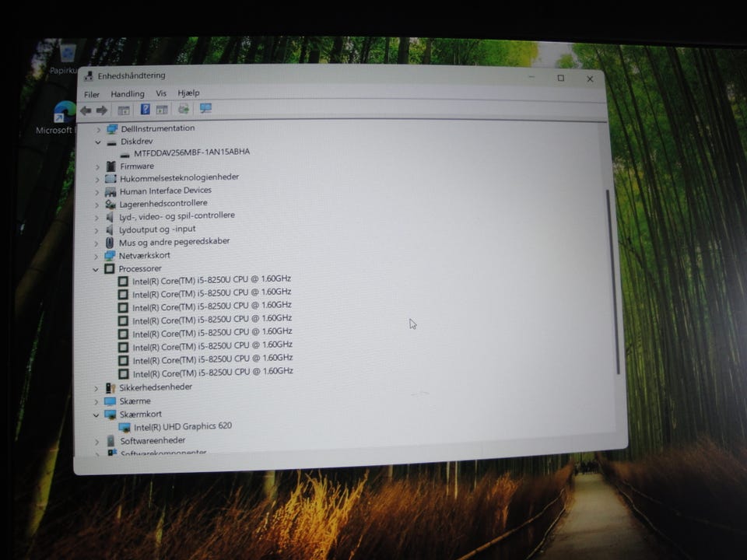The height and width of the screenshot is (560, 747).
Task: Open the Papirkurv recycle bin desktop icon
Action: tap(68, 52)
